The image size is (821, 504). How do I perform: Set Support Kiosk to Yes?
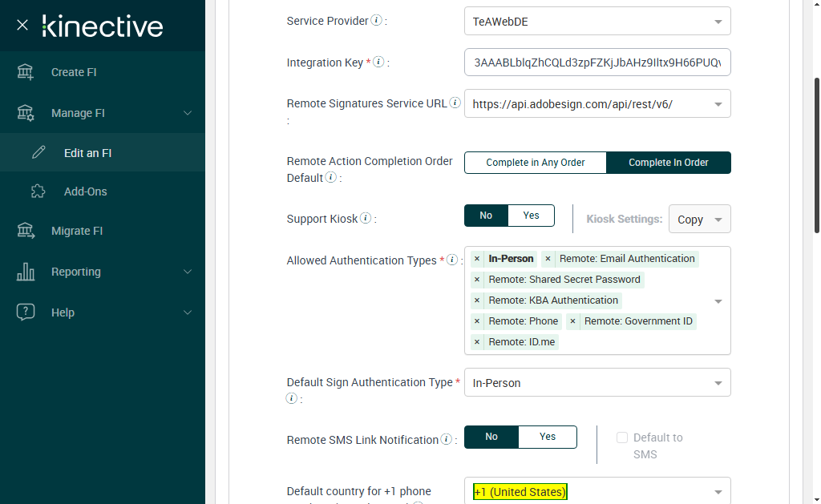coord(532,216)
